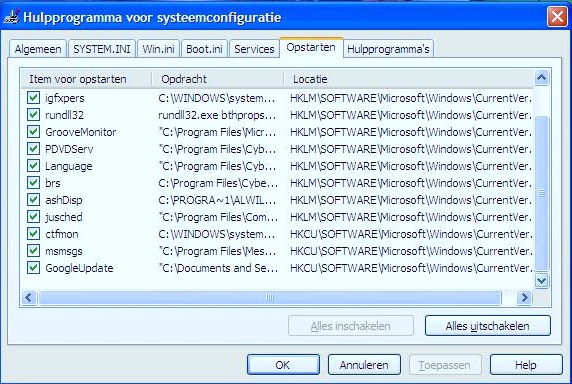Screen dimensions: 572x384
Task: Click the Alles uitschakelen button
Action: (x=487, y=326)
